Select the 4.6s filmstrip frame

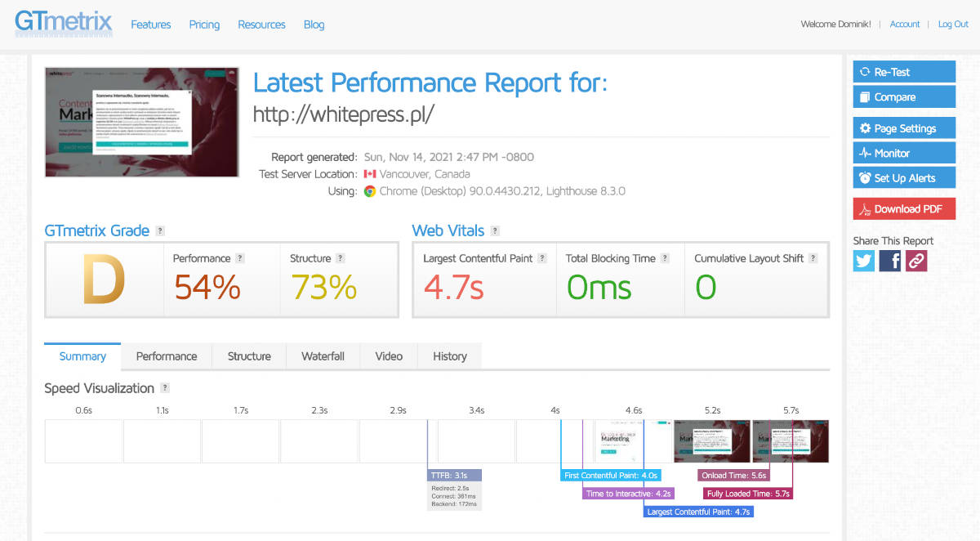pyautogui.click(x=633, y=441)
